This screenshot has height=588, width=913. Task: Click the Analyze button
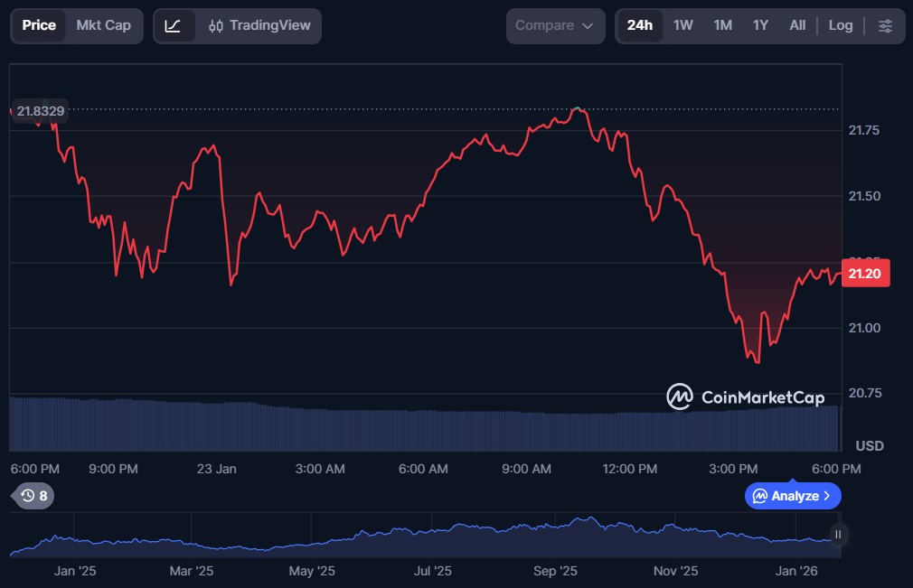tap(792, 496)
